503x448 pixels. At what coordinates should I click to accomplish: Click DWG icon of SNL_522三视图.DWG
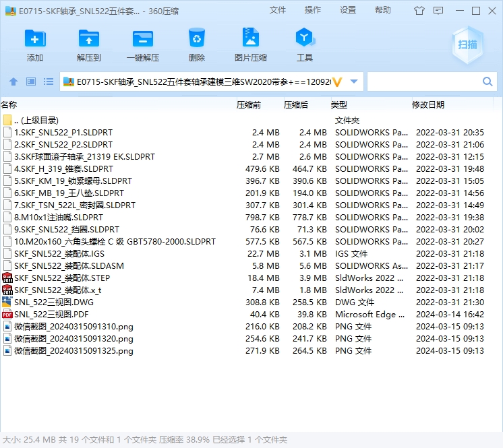7,302
